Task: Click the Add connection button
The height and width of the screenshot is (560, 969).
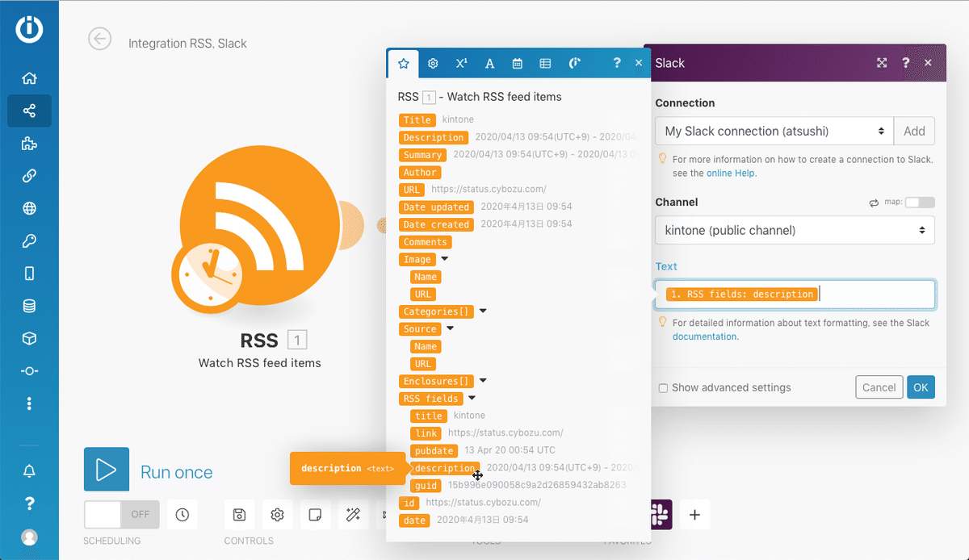Action: (914, 131)
